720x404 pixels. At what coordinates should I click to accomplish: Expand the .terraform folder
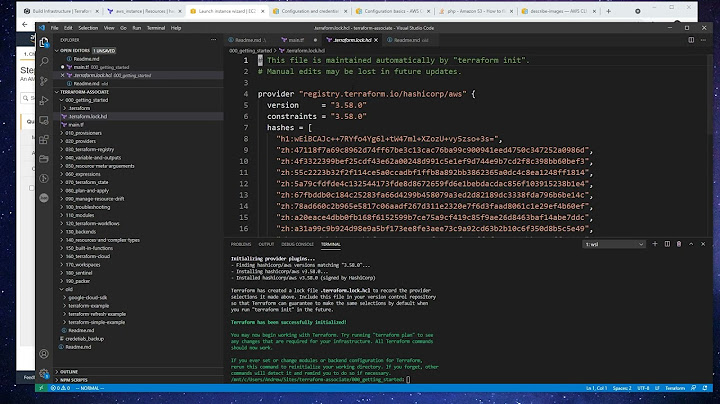click(65, 108)
